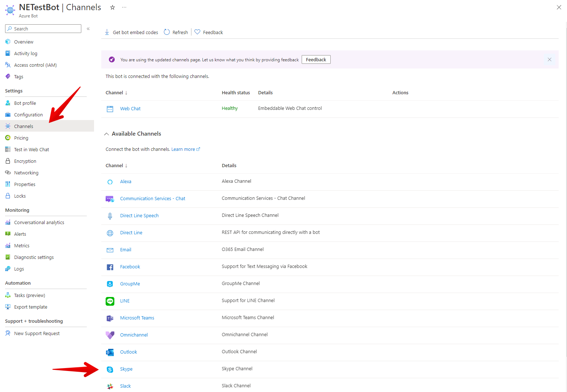
Task: Open the Configuration page
Action: click(x=28, y=115)
